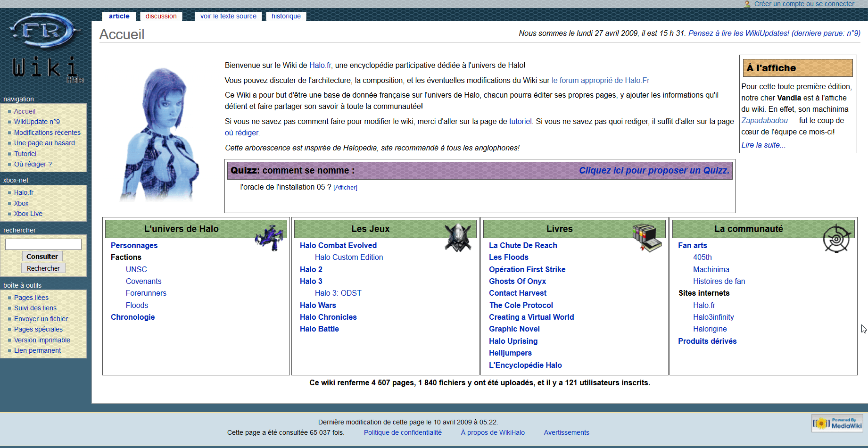Open À propos de WikiHalo in footer
The height and width of the screenshot is (448, 868).
tap(493, 432)
